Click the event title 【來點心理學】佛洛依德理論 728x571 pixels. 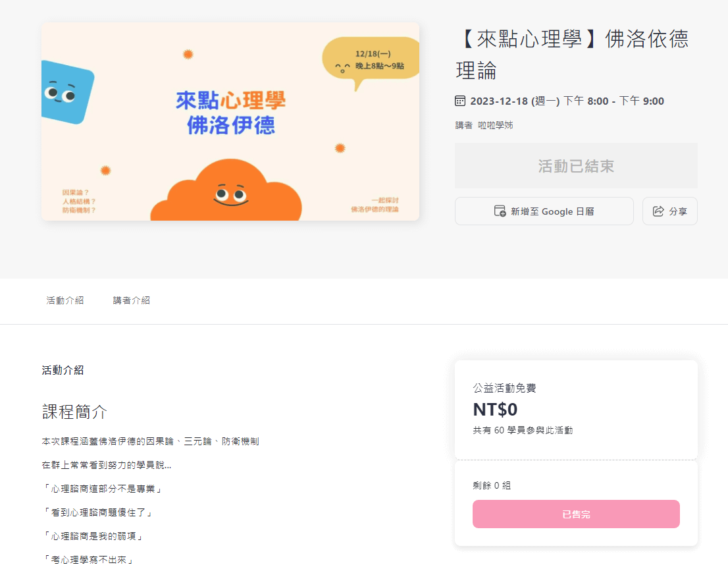pos(572,54)
